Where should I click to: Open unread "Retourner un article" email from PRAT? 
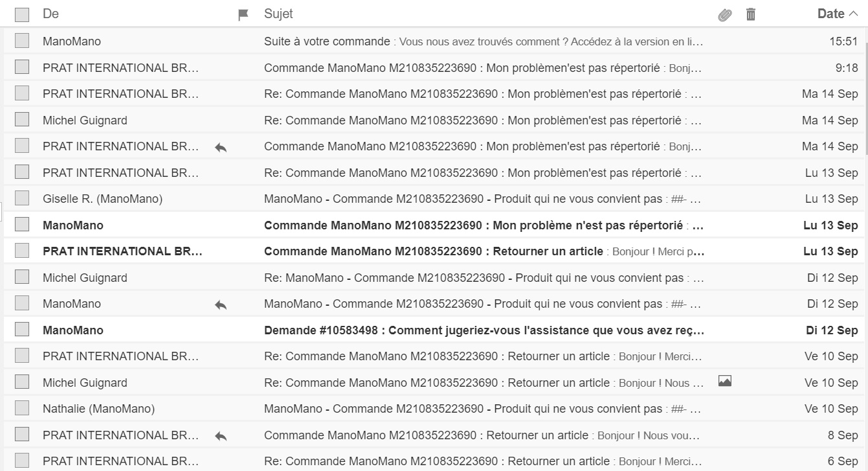coord(433,251)
